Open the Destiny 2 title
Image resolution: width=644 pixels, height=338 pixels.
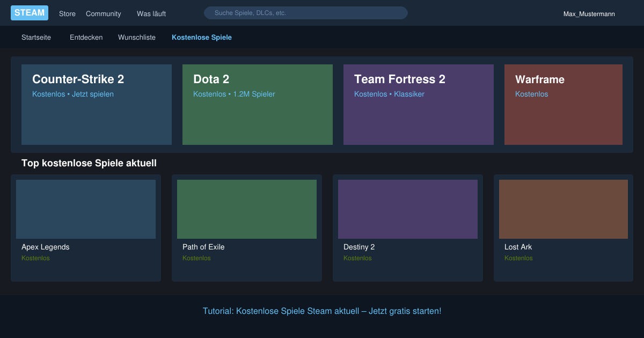tap(359, 247)
